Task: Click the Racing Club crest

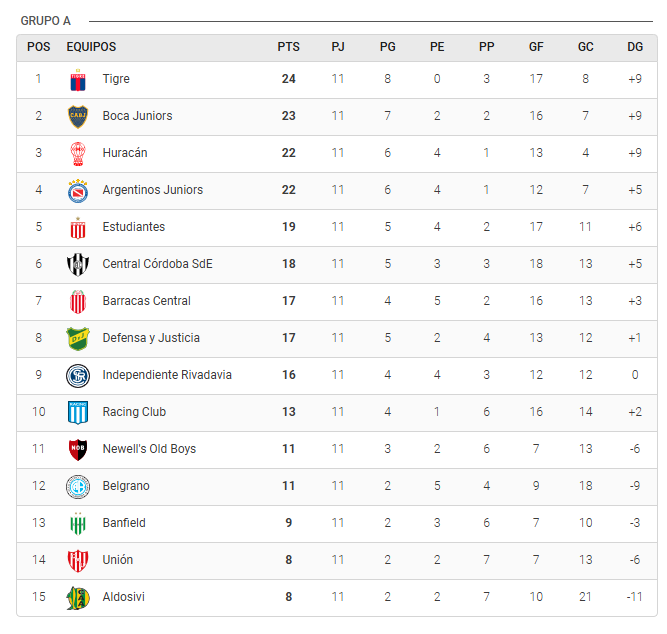Action: point(78,412)
